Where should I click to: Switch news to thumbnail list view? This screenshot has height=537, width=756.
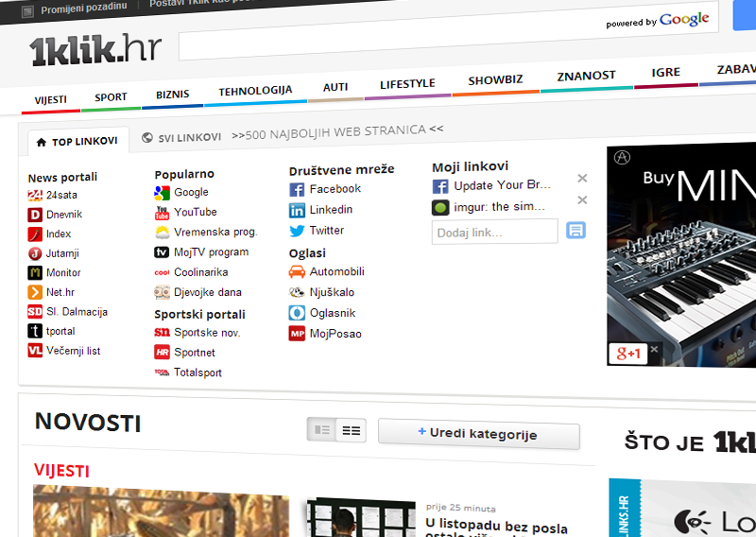[321, 429]
